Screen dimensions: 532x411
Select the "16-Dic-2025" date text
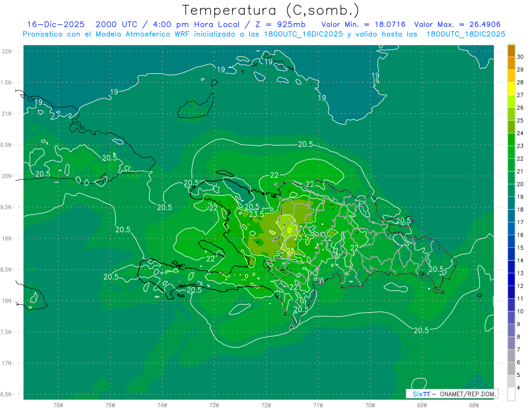click(56, 25)
